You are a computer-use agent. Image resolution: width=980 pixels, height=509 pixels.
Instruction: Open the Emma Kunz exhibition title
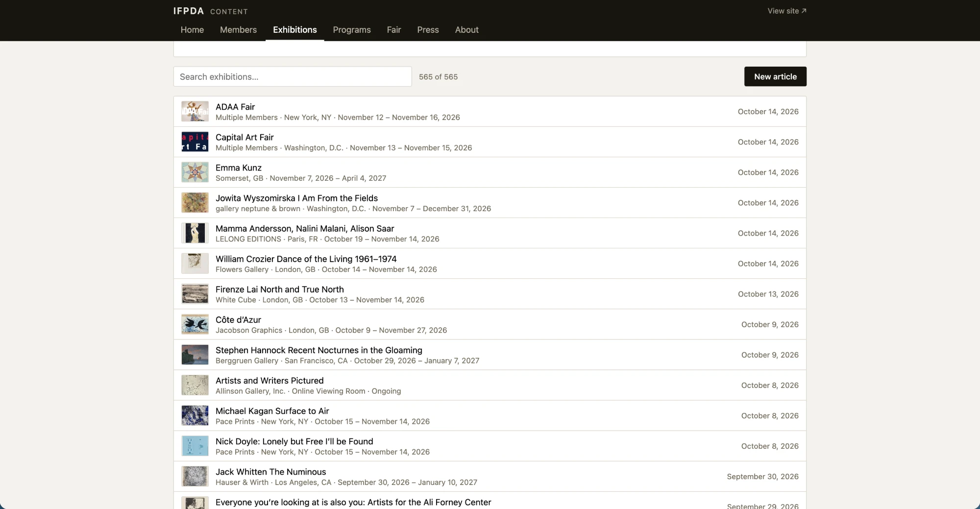point(239,168)
